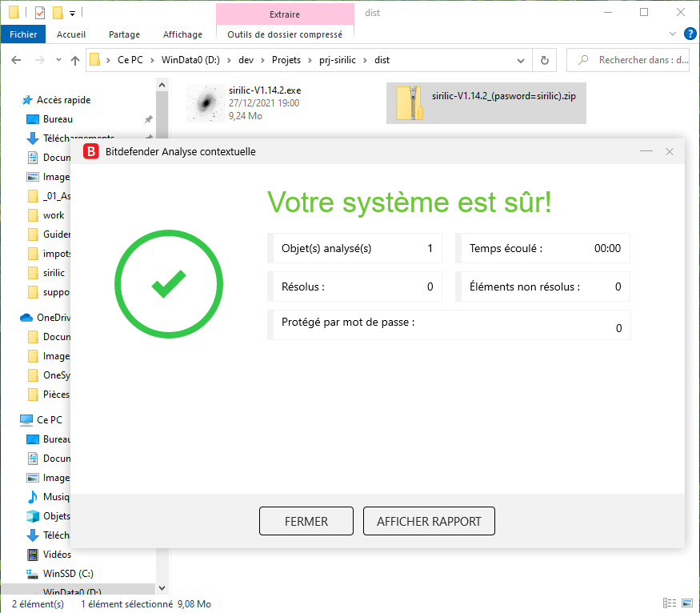Open the Outils de dossier compressé tab
This screenshot has height=613, width=700.
point(285,34)
